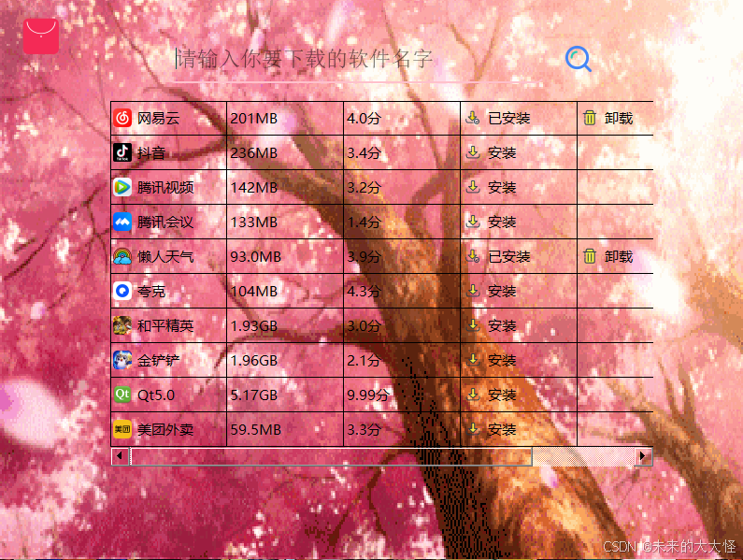
Task: Click the Qt5.0 green app icon
Action: (122, 395)
